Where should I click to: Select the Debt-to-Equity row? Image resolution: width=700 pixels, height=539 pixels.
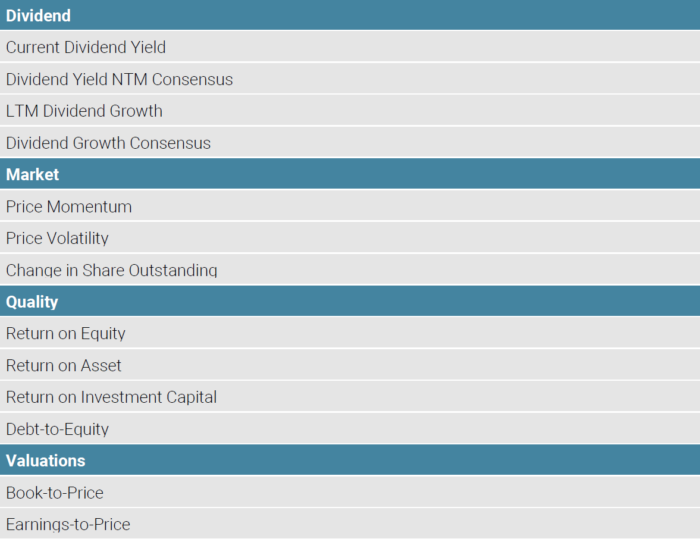click(x=57, y=429)
